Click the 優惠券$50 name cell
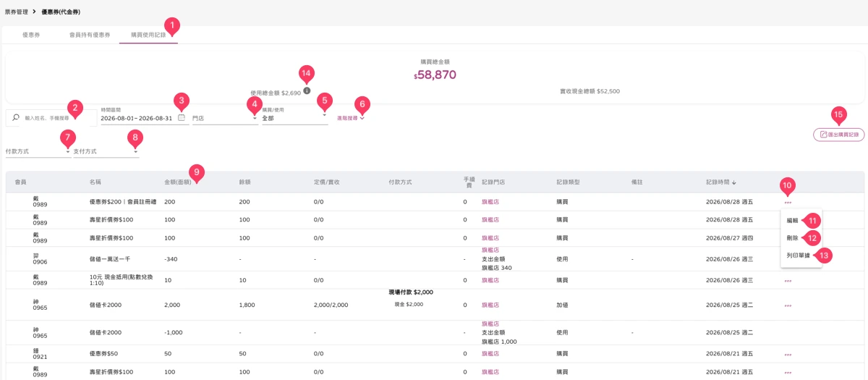The width and height of the screenshot is (868, 380). point(103,354)
